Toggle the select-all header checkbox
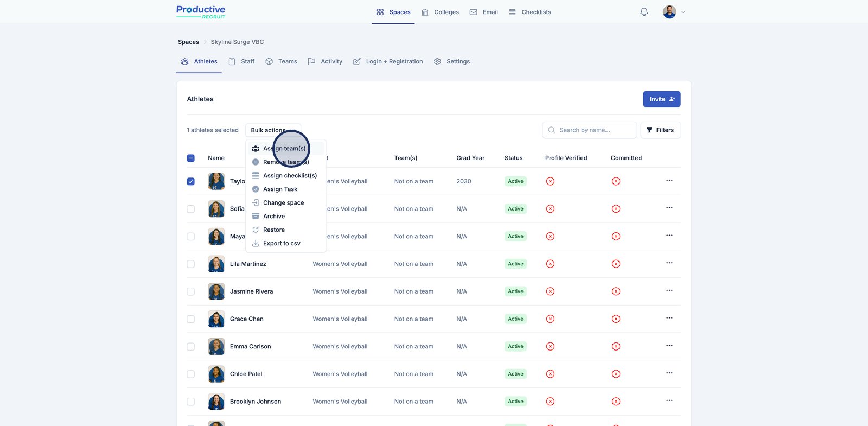Viewport: 868px width, 426px height. point(191,158)
